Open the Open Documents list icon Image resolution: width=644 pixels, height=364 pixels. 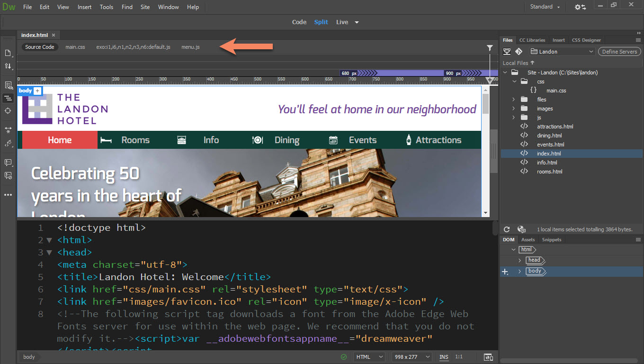point(8,53)
